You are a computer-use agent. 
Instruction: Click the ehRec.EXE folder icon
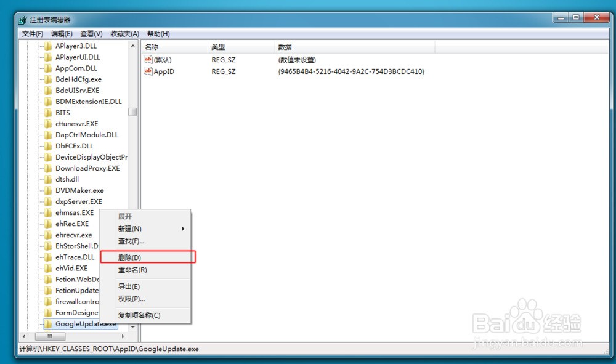click(48, 224)
